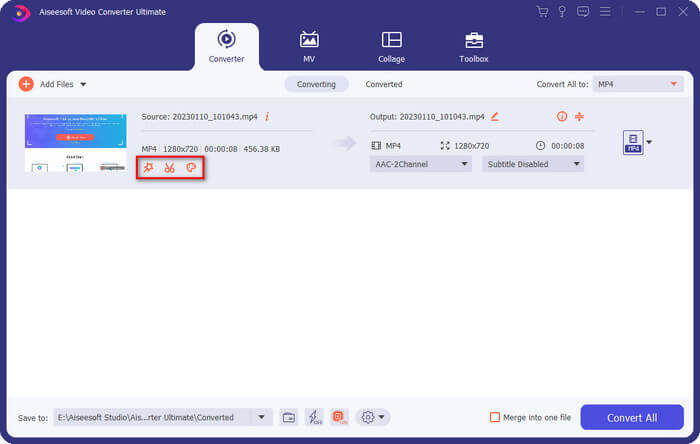This screenshot has height=444, width=700.
Task: Open the Convert All to MP4 dropdown
Action: pos(638,84)
